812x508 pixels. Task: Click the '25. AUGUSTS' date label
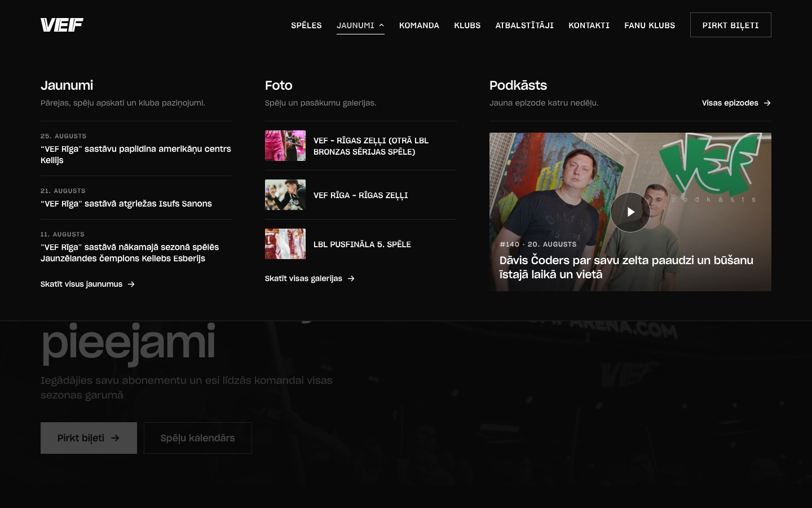tap(63, 136)
